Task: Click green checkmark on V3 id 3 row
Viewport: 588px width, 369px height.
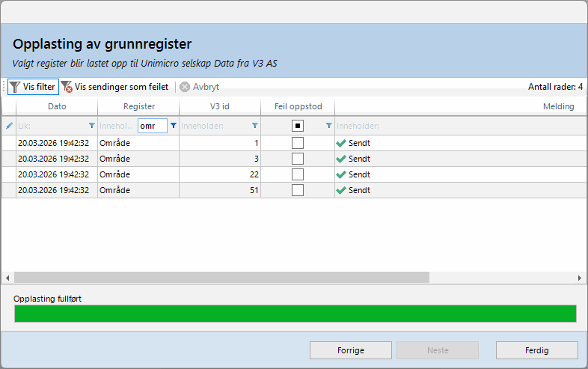Action: 341,159
